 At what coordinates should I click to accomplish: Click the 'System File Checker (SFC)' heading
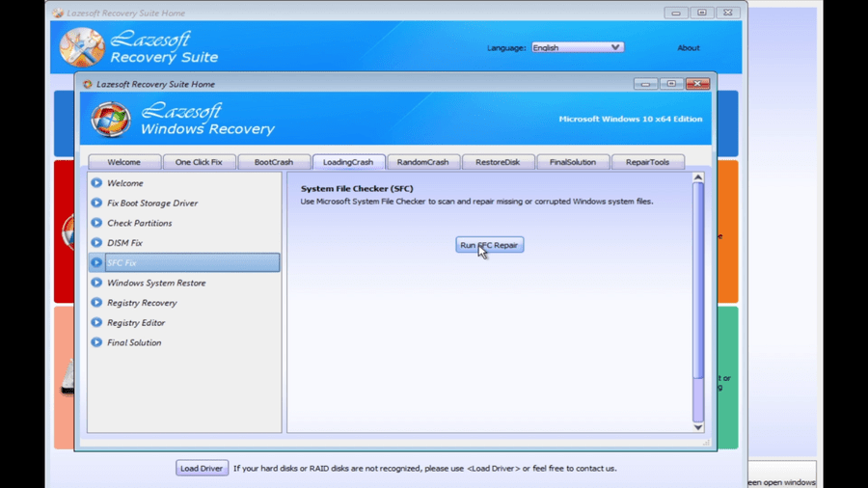tap(357, 189)
